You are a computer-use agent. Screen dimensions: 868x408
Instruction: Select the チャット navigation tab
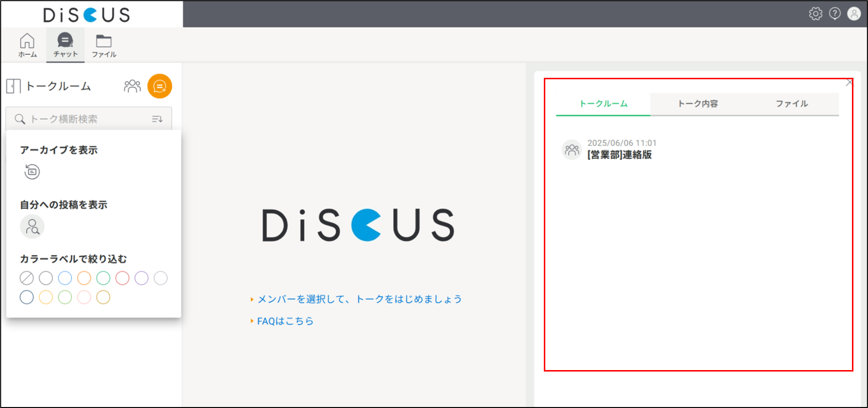point(66,45)
